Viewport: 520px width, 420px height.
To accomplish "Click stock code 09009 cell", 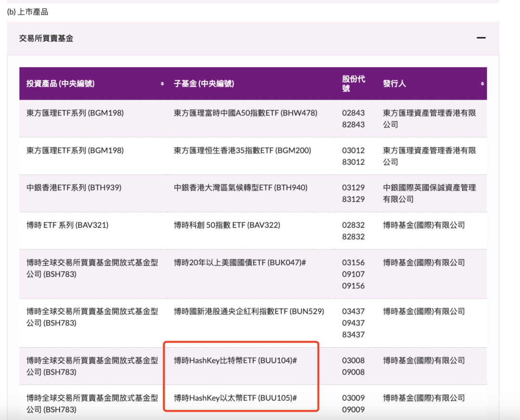I will 353,409.
